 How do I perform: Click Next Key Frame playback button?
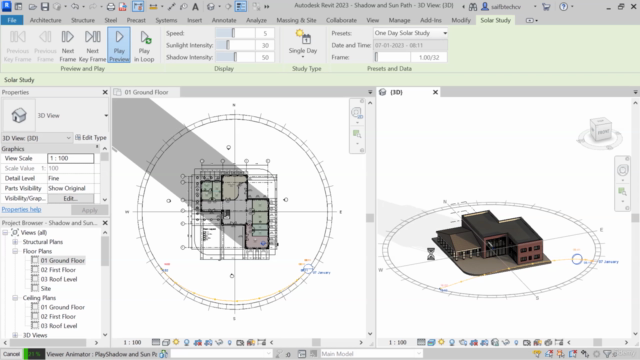(x=93, y=45)
